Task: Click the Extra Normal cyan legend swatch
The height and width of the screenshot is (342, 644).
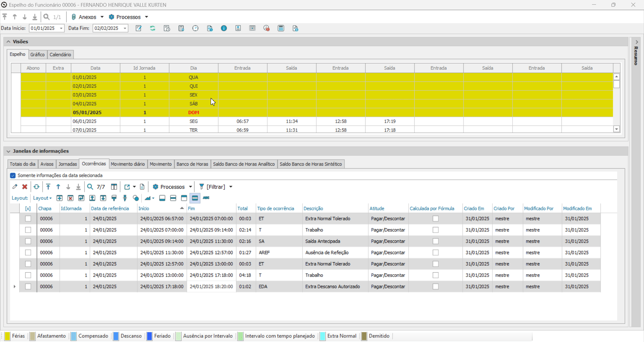Action: coord(323,336)
